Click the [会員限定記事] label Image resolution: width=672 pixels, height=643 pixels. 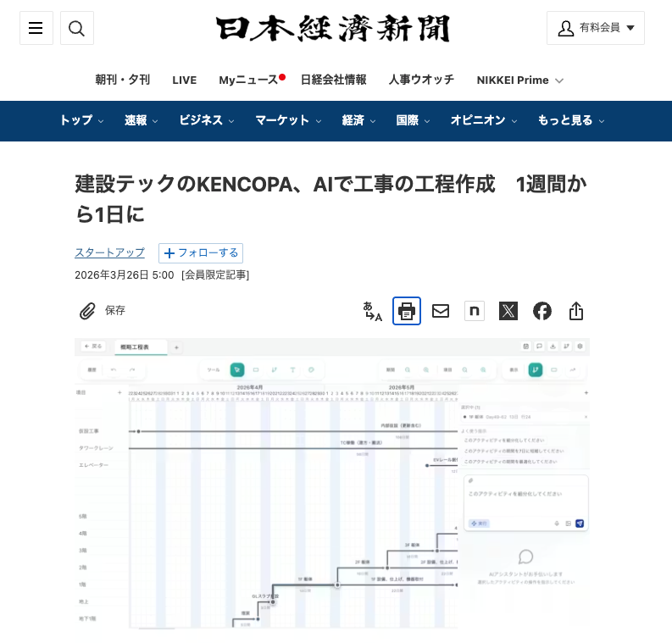(x=215, y=275)
